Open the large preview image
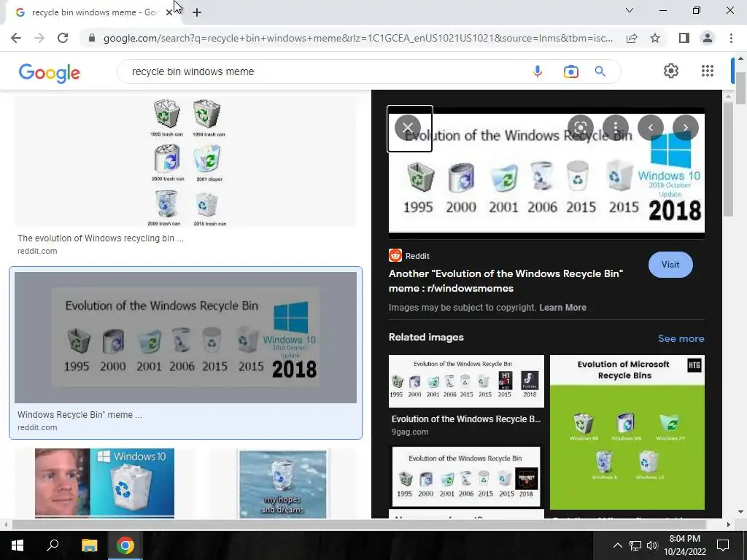This screenshot has width=747, height=560. (x=546, y=174)
